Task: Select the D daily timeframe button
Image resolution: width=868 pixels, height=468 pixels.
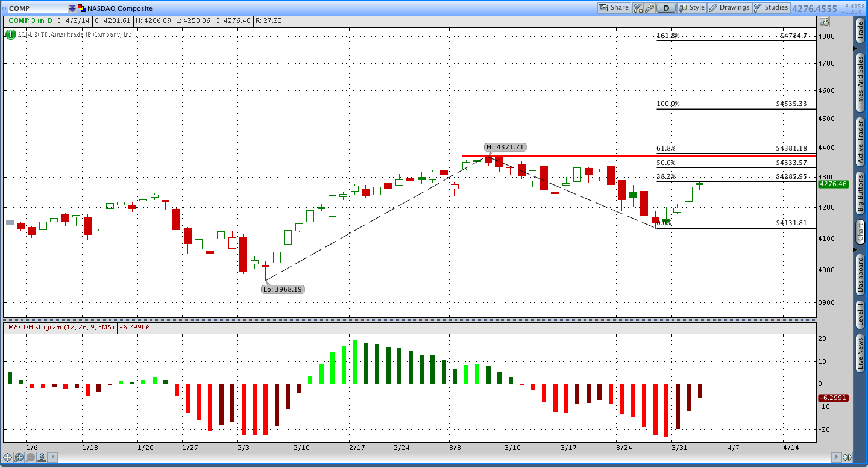Action: 666,8
